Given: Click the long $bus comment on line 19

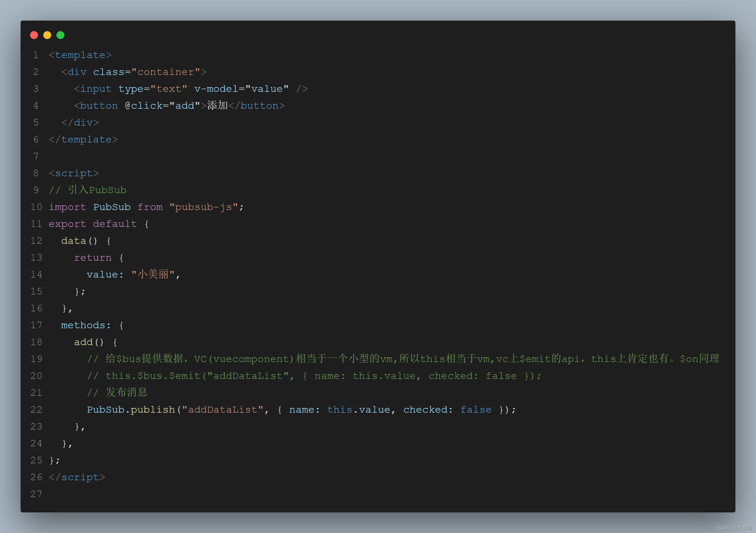Looking at the screenshot, I should [x=403, y=359].
